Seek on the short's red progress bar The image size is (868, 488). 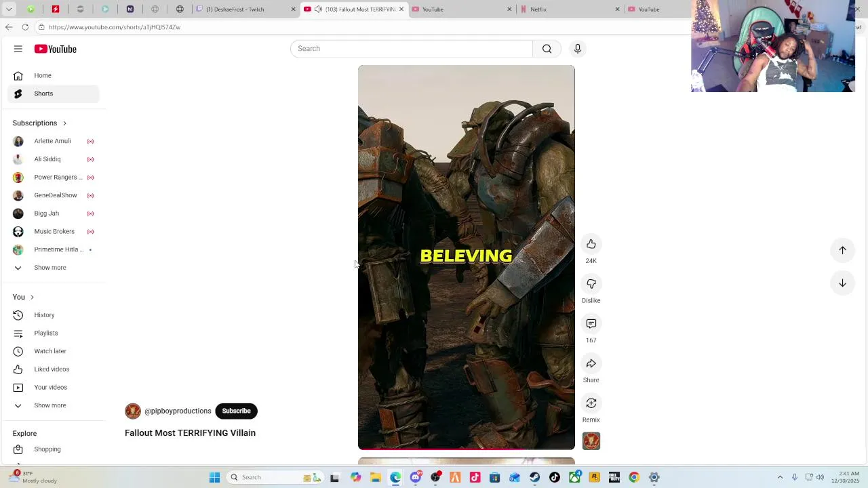467,448
